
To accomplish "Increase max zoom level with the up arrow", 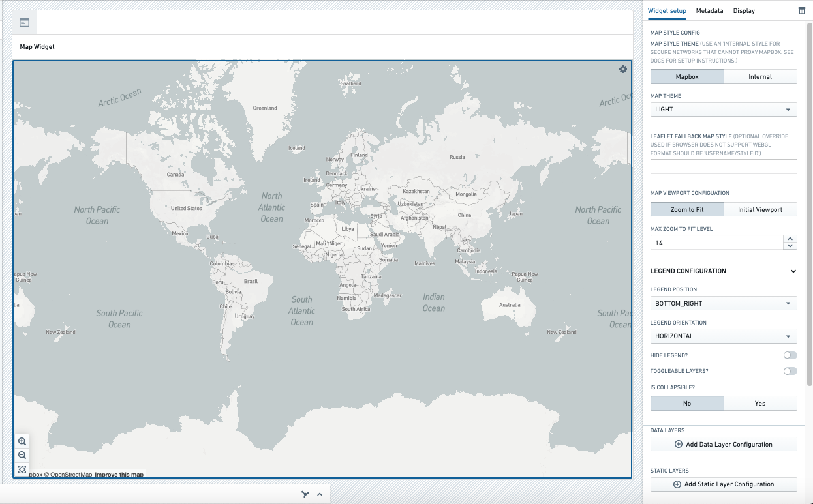I will [x=791, y=239].
